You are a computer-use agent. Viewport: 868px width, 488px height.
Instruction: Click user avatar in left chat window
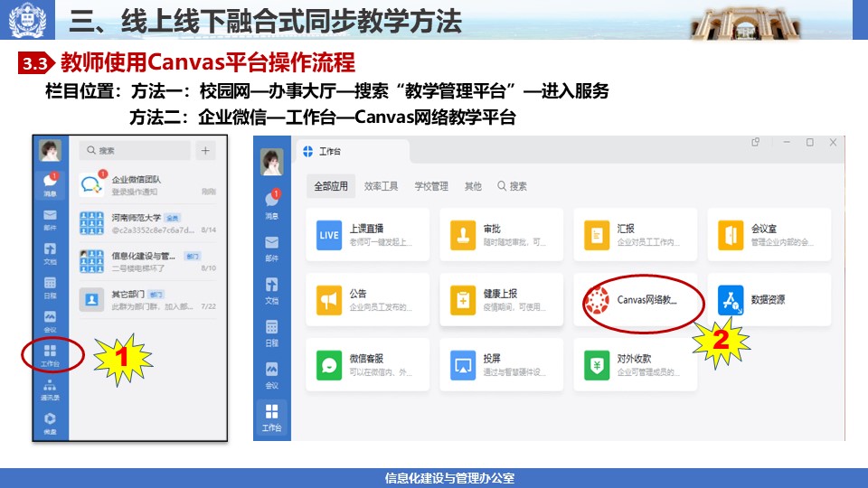pyautogui.click(x=50, y=151)
